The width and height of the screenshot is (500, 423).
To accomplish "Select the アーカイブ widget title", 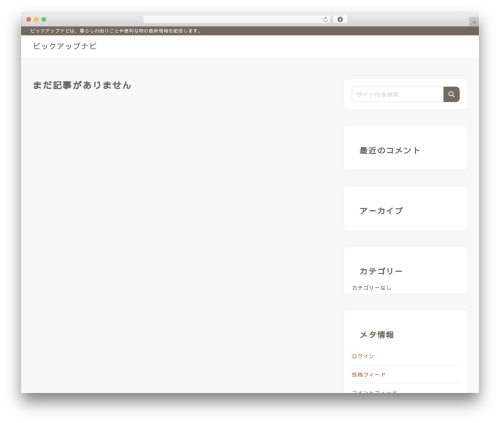I will (381, 211).
